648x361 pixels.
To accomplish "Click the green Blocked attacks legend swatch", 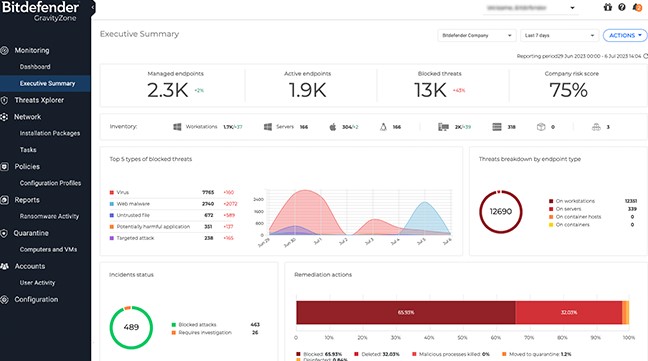I will 174,325.
